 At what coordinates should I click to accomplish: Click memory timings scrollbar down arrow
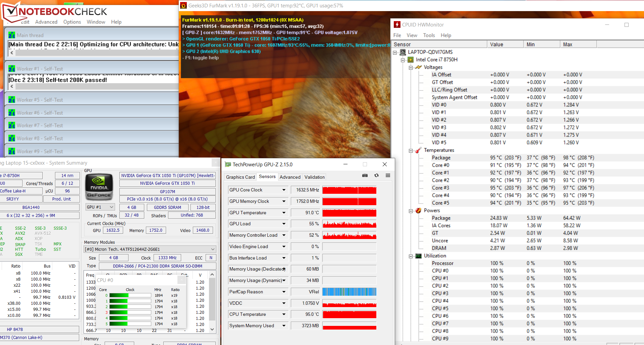pos(212,330)
